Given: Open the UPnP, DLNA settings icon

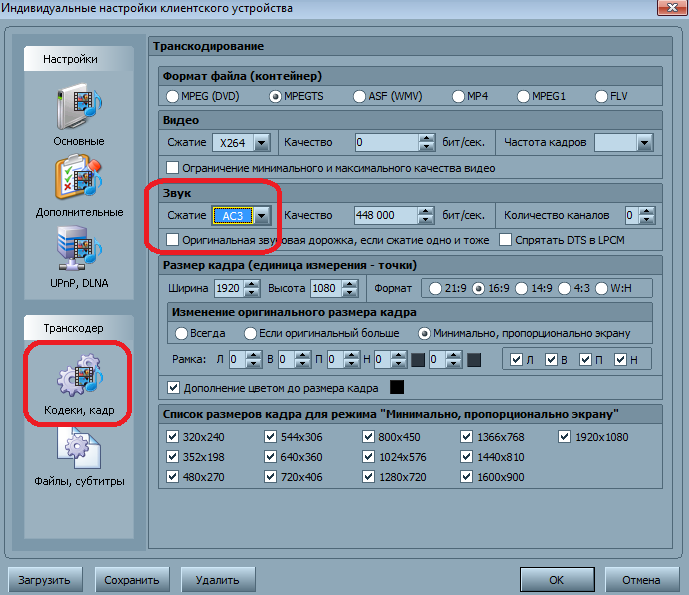Looking at the screenshot, I should coord(78,252).
